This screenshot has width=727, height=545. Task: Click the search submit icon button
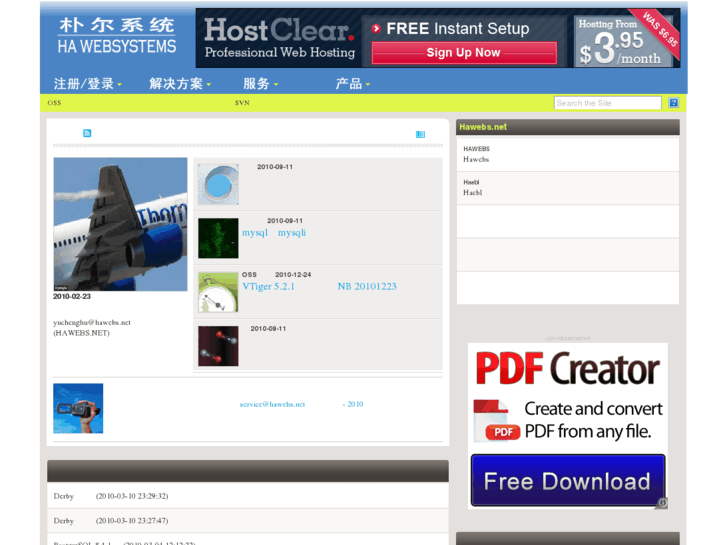point(673,103)
